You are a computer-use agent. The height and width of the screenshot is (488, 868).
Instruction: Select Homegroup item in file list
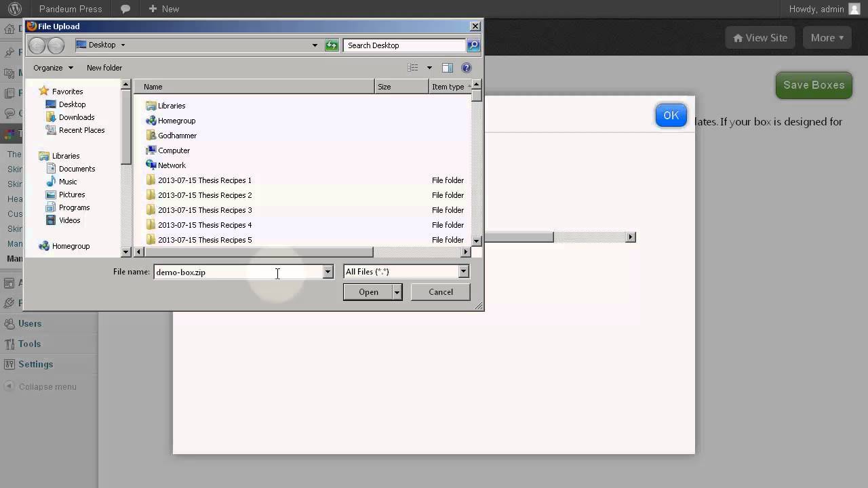coord(176,121)
